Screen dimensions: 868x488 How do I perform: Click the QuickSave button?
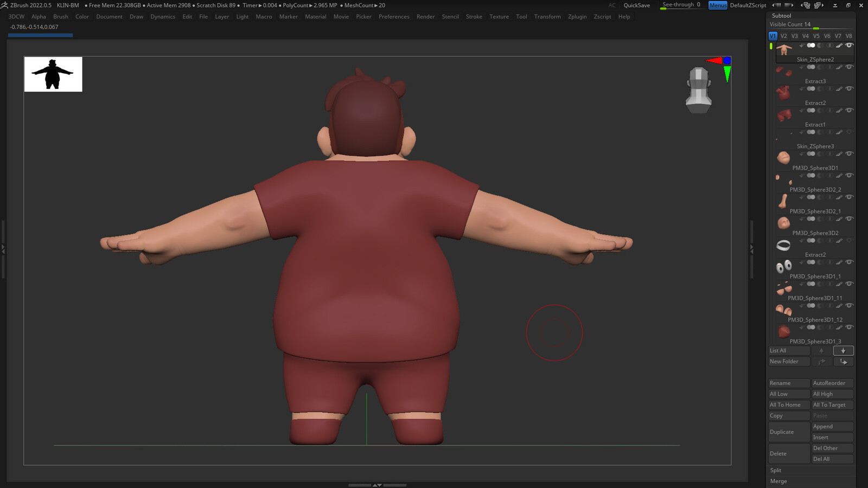[637, 5]
